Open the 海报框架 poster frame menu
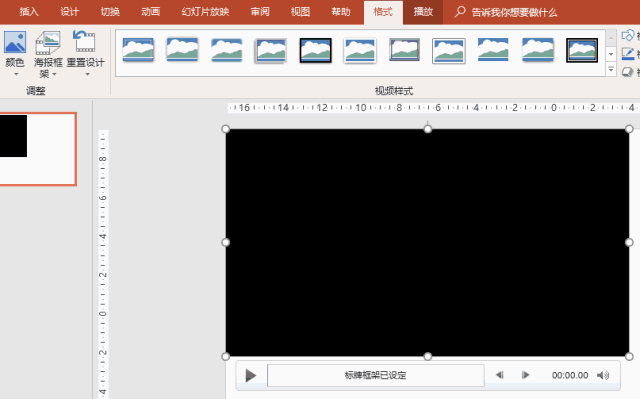This screenshot has width=640, height=399. (x=48, y=54)
